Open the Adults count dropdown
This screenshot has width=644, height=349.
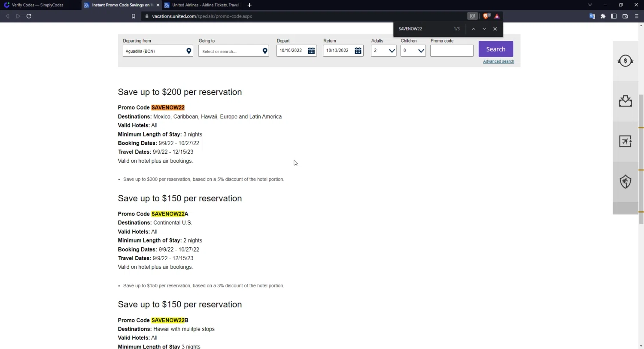pos(384,51)
